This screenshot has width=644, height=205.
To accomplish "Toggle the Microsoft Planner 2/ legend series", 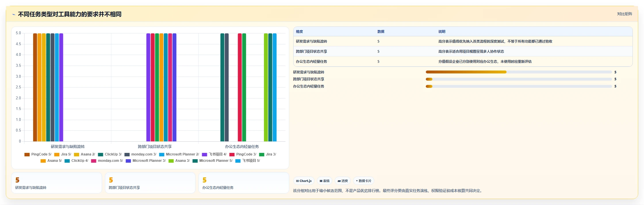I will 179,154.
